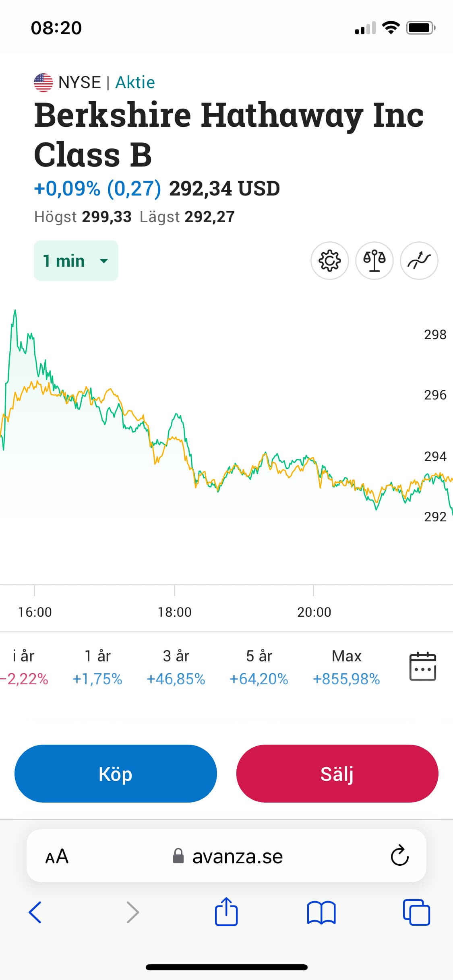Open Safari bookmarks book icon
Image resolution: width=453 pixels, height=980 pixels.
coord(321,912)
